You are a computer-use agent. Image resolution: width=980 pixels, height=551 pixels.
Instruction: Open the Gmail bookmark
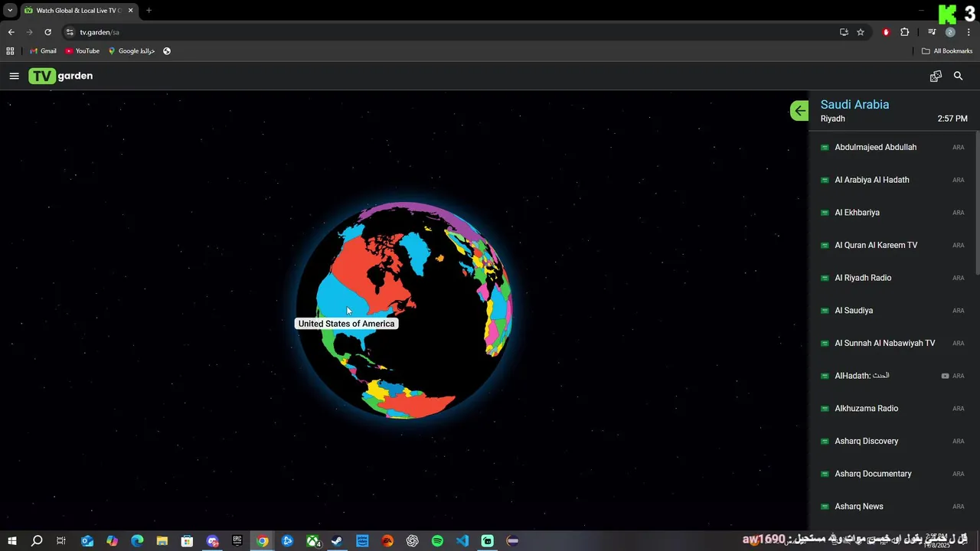tap(44, 51)
